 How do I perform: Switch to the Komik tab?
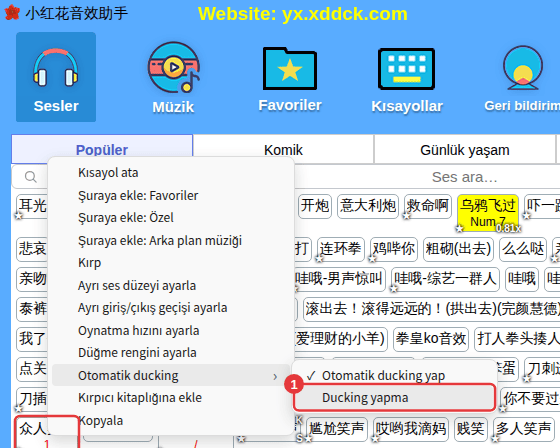283,150
